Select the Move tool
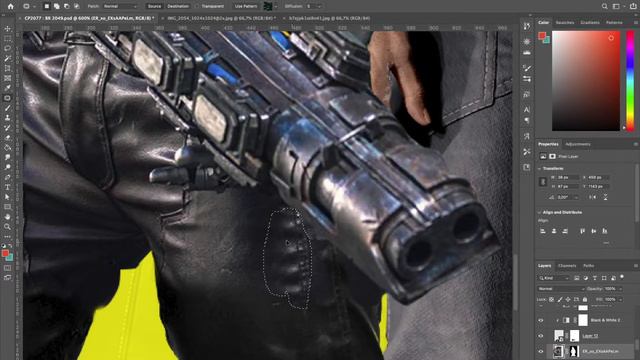Viewport: 640px width, 360px height. (x=7, y=29)
